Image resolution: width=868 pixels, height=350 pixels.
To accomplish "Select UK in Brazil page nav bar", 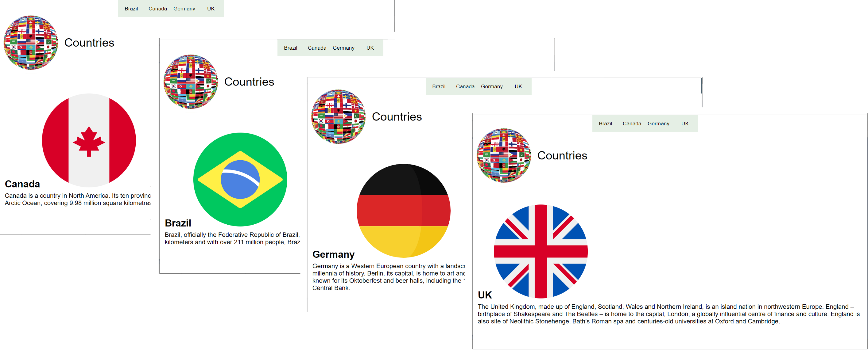I will (370, 48).
